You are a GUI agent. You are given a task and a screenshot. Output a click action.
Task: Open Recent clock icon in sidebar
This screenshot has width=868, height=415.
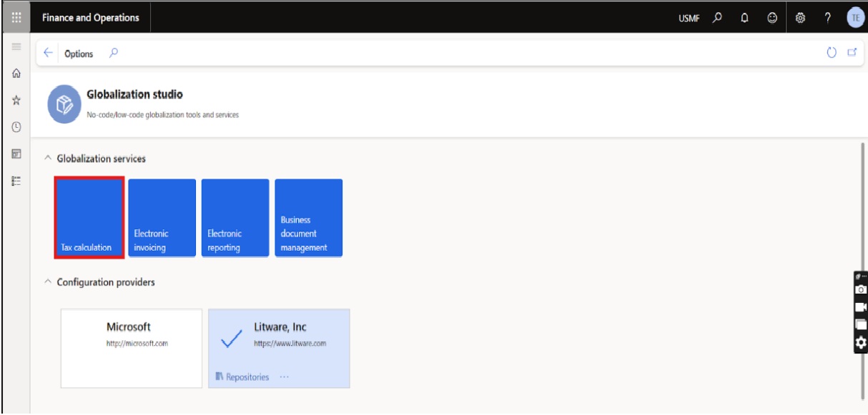pyautogui.click(x=16, y=127)
